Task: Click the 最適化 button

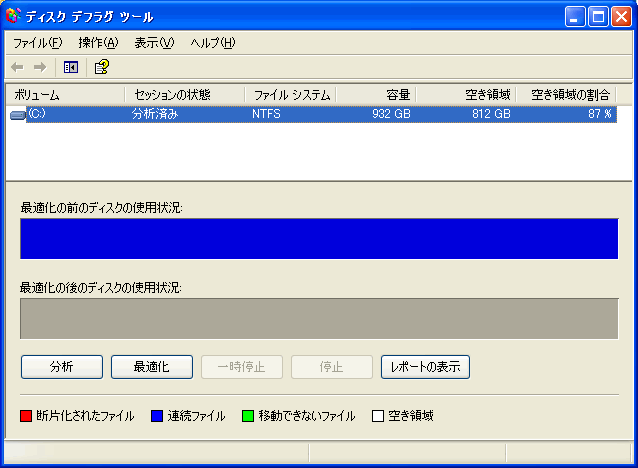Action: coord(152,367)
